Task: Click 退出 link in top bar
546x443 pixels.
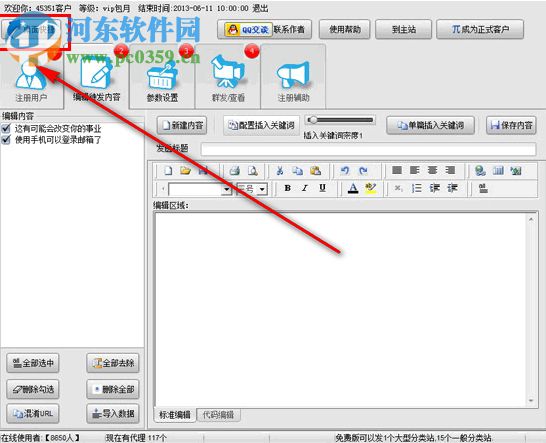Action: 260,8
